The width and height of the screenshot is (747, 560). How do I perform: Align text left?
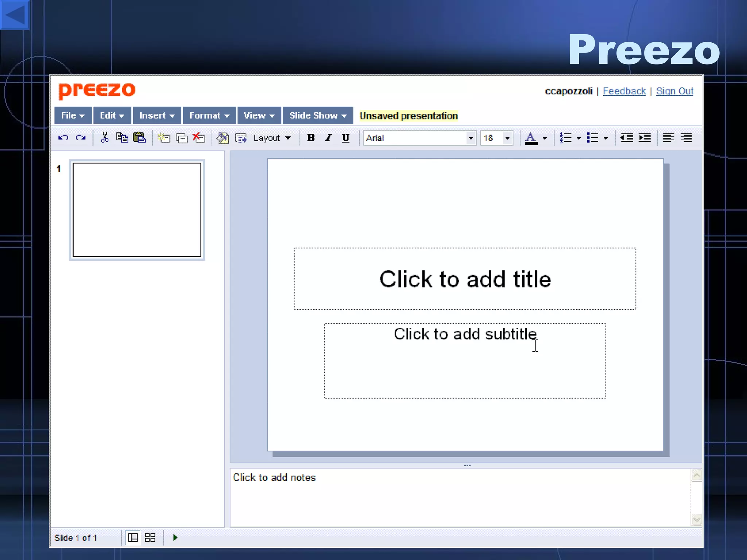669,138
